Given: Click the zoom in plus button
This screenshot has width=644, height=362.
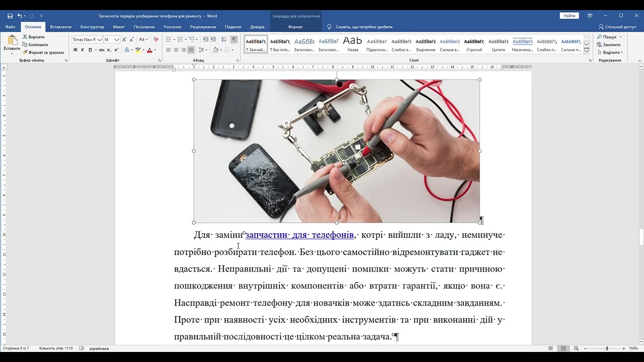Looking at the screenshot, I should coord(624,348).
